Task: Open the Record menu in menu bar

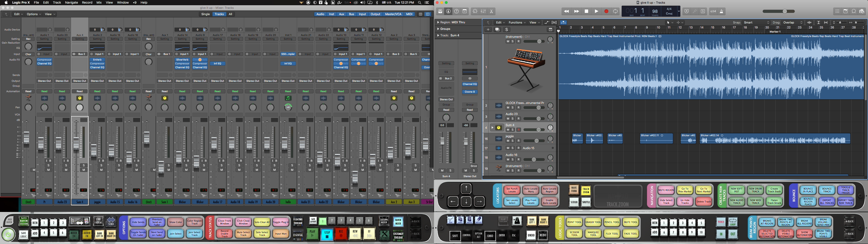Action: tap(87, 3)
